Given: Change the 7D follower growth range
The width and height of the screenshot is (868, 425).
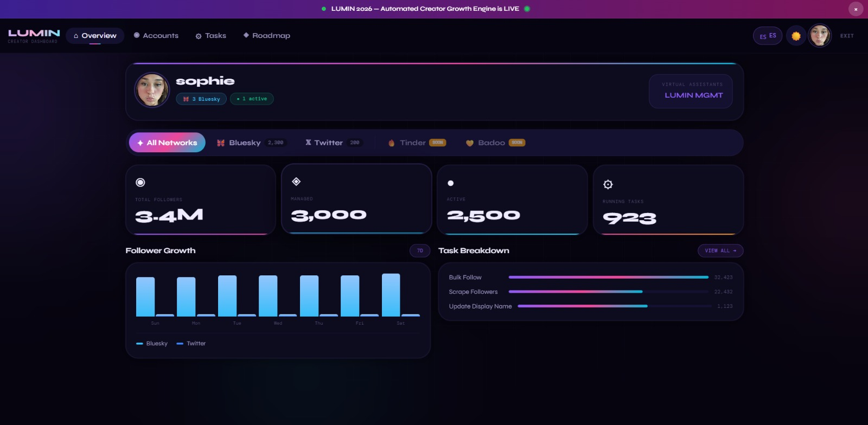Looking at the screenshot, I should (x=420, y=250).
